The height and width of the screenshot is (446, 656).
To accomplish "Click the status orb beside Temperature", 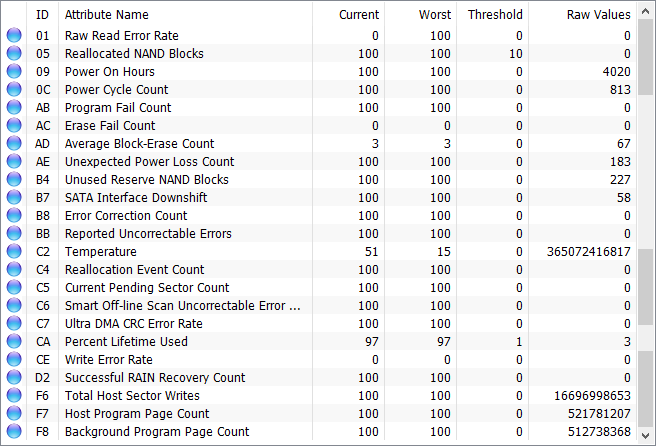I will click(14, 251).
